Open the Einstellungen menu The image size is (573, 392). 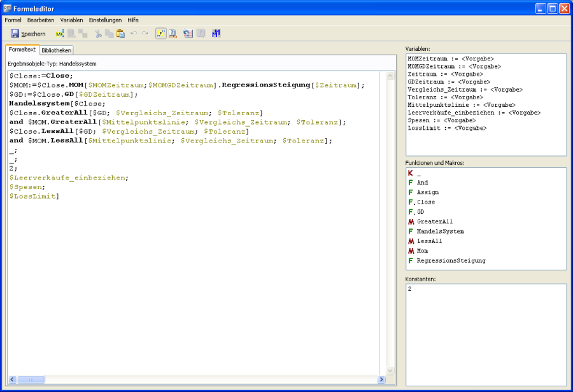(x=105, y=20)
